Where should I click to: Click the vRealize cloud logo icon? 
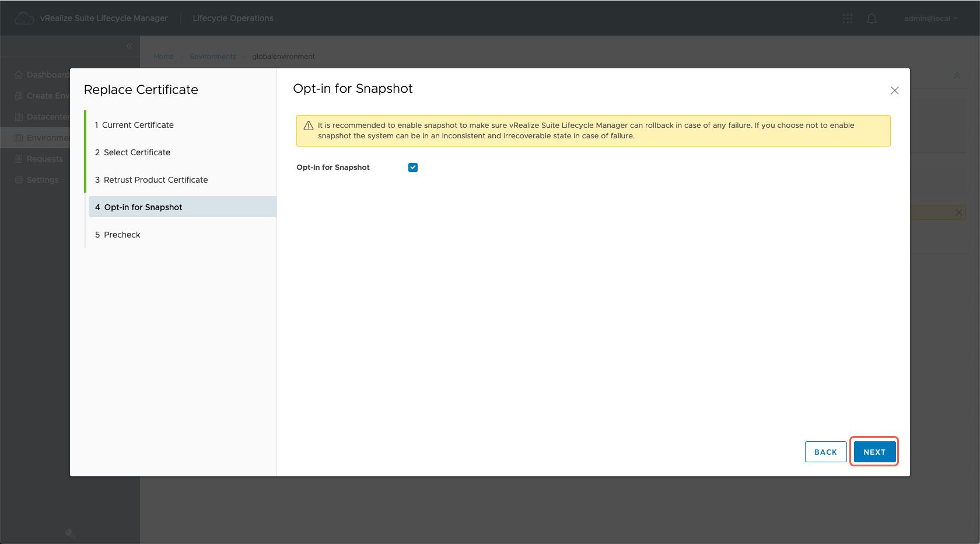tap(24, 19)
